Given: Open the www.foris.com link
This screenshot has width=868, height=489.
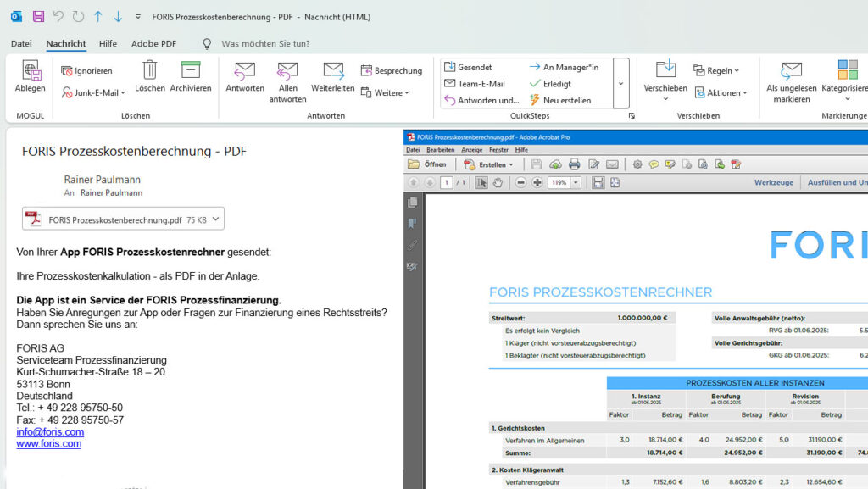Looking at the screenshot, I should point(48,443).
